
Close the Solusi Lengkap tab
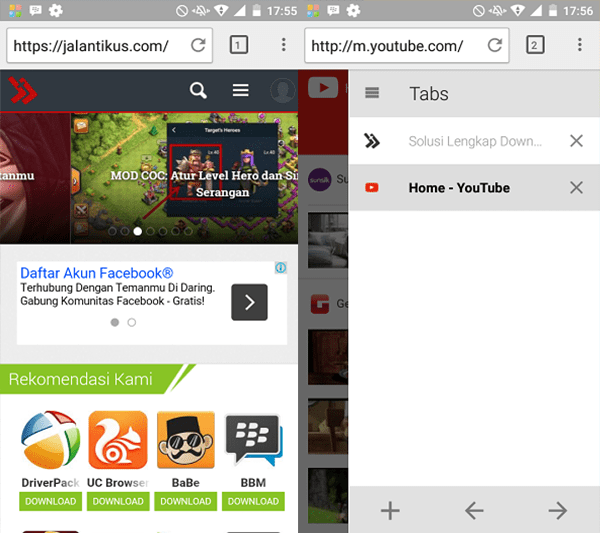click(576, 141)
